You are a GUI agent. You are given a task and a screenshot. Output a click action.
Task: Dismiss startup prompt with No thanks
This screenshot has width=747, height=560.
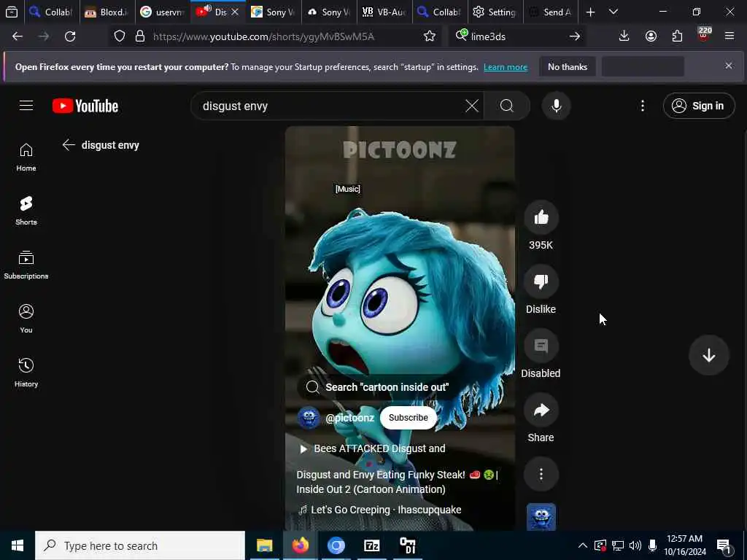pos(568,67)
